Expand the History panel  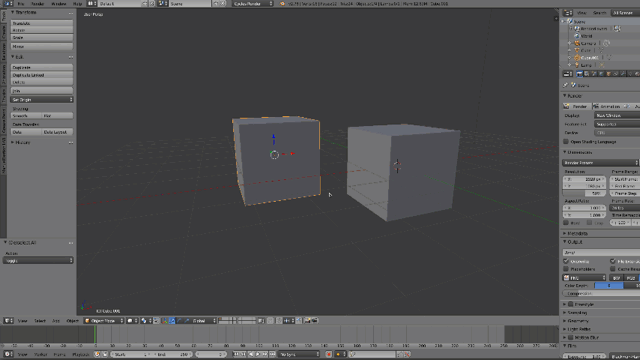tap(22, 142)
